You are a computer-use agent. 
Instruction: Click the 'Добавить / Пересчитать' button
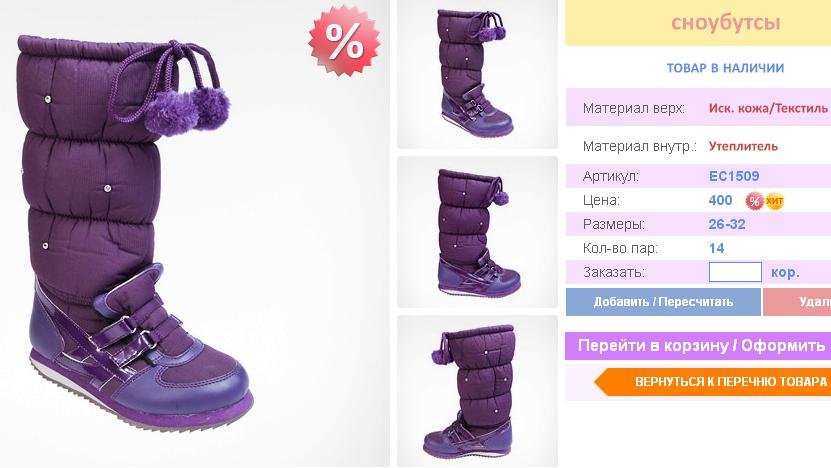click(x=663, y=302)
